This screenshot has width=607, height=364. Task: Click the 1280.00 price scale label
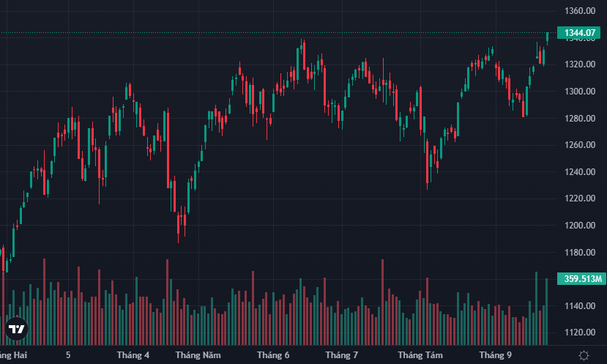point(579,119)
